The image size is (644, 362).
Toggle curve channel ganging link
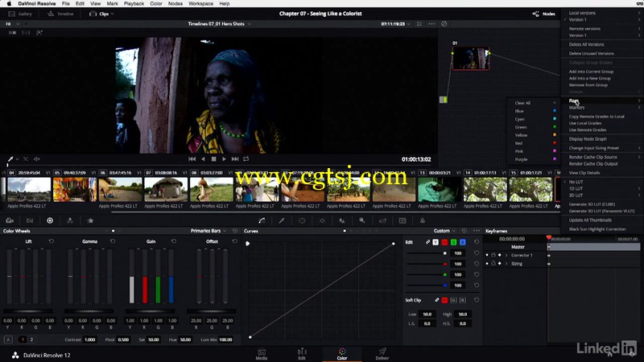coord(427,242)
